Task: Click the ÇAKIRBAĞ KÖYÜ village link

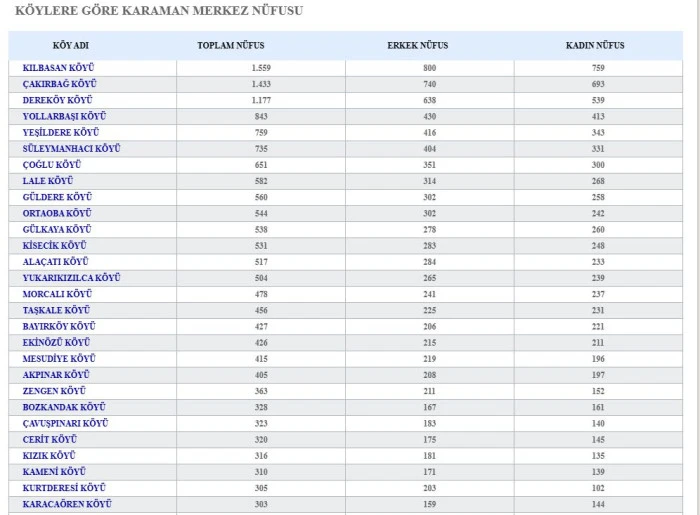Action: pos(59,84)
